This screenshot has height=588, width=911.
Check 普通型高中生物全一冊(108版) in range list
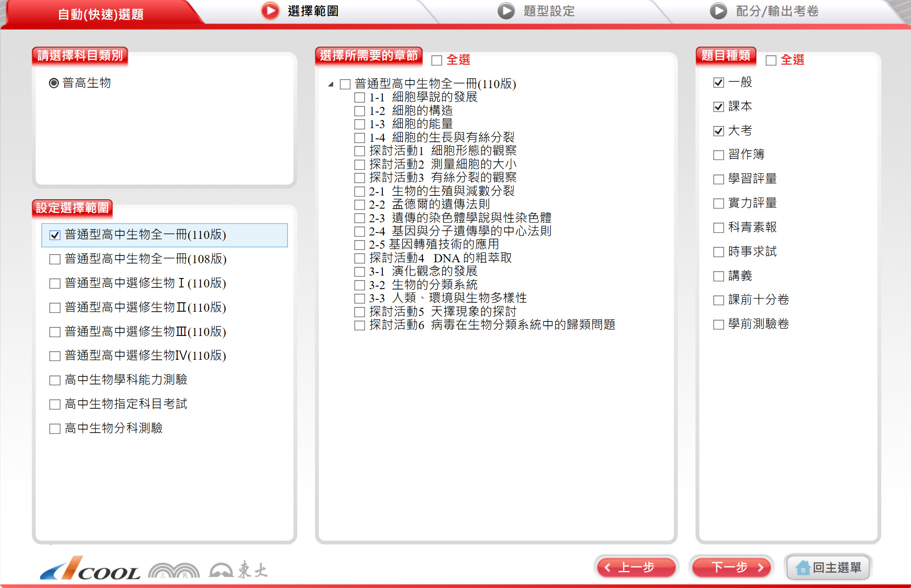pos(55,259)
